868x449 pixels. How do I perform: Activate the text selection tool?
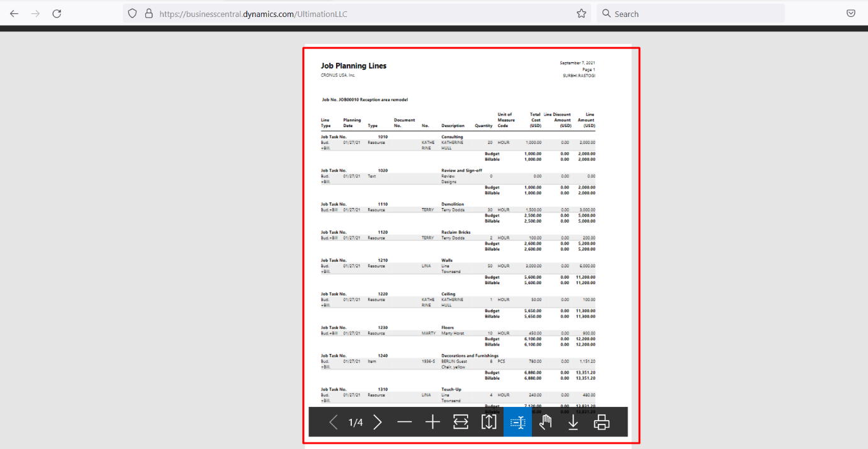(517, 422)
